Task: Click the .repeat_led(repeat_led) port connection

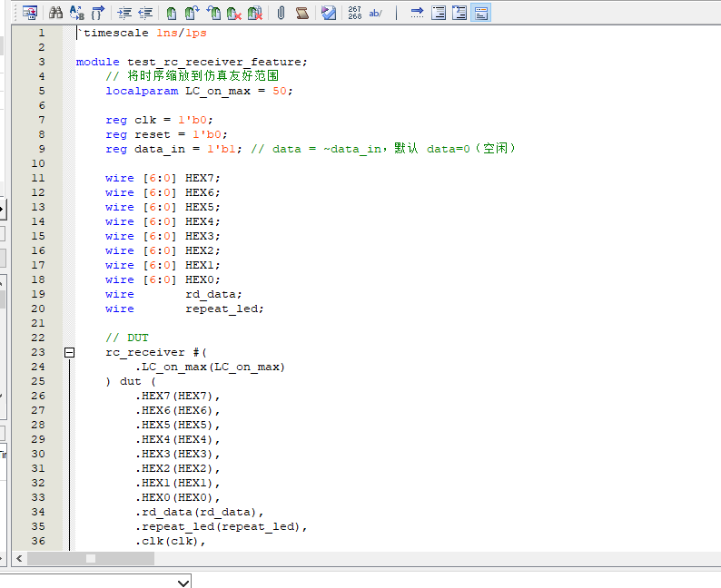Action: (x=222, y=527)
